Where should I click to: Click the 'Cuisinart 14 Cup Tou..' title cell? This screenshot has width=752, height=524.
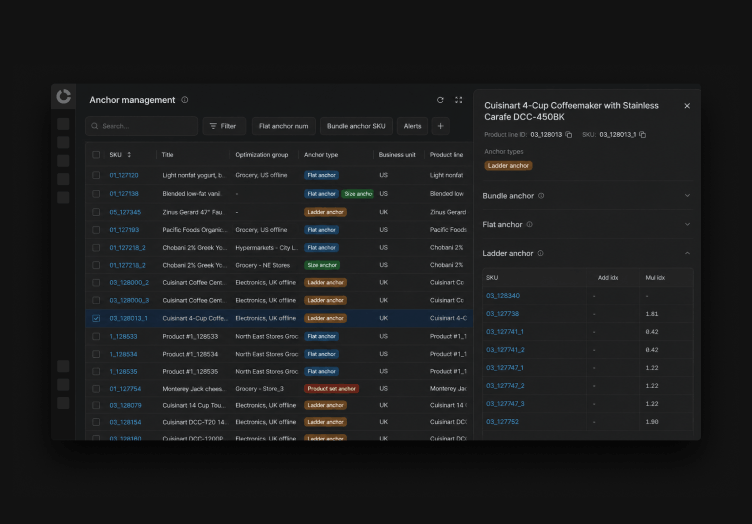coord(194,406)
